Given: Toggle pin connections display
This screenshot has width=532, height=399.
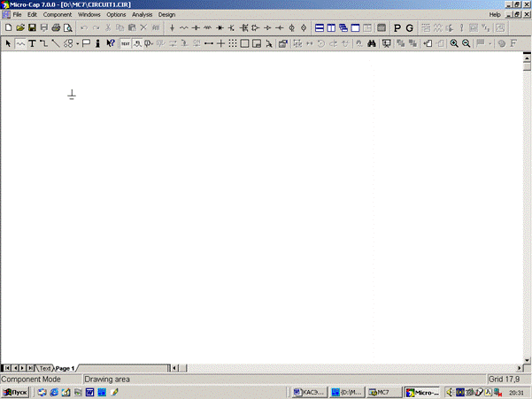Looking at the screenshot, I should pyautogui.click(x=209, y=43).
